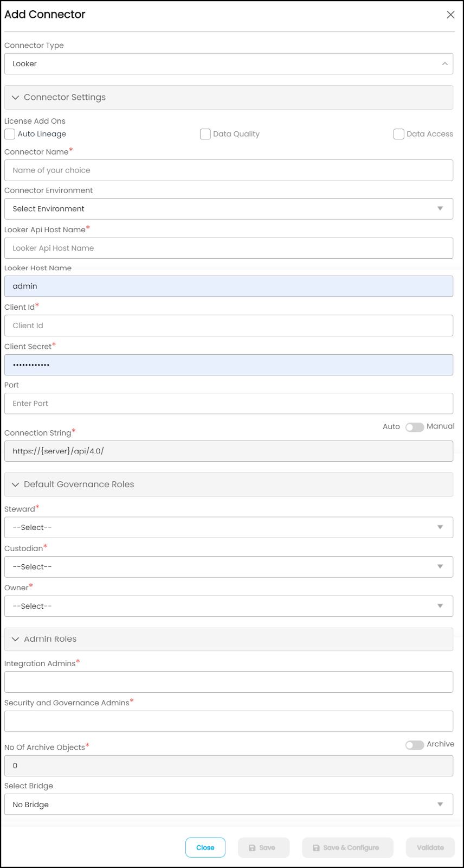Focus the Connector Name input field
The width and height of the screenshot is (464, 868).
(229, 170)
